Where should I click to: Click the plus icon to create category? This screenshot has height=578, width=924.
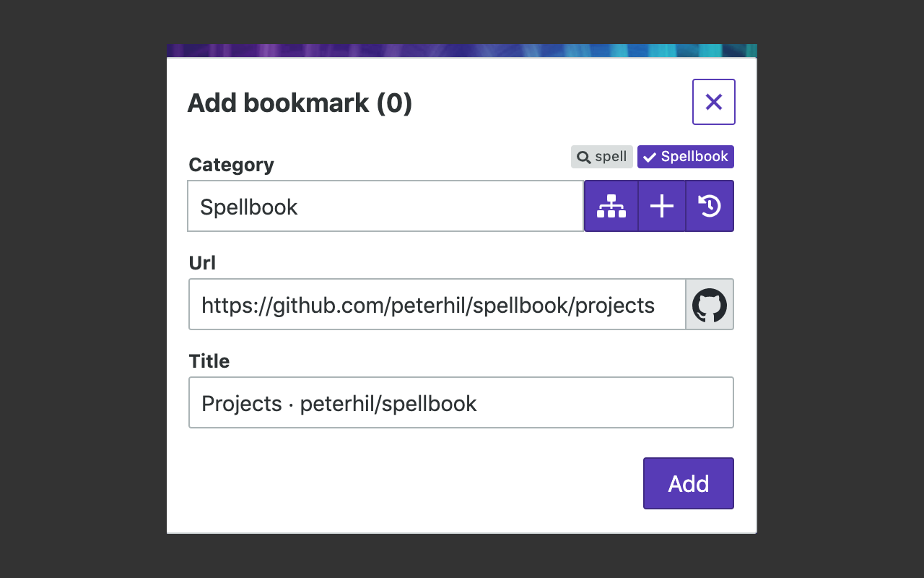[662, 206]
